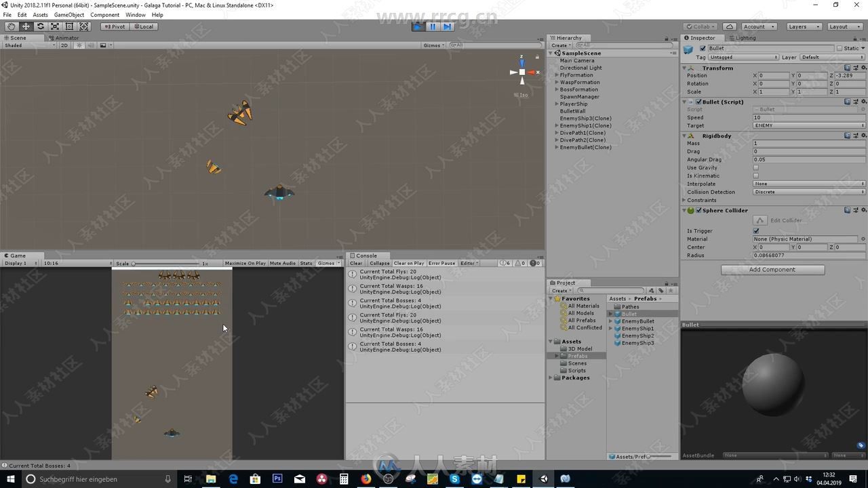
Task: Toggle Is Kinematic checkbox
Action: point(756,176)
